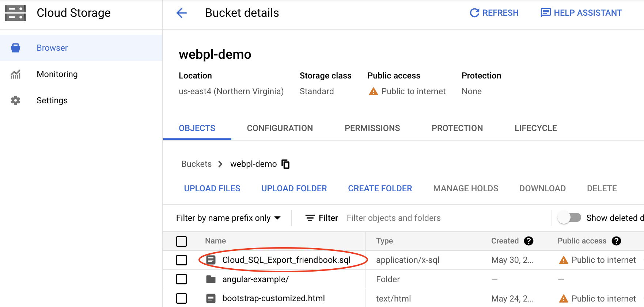Open help icon beside Created column
Image resolution: width=644 pixels, height=307 pixels.
pyautogui.click(x=529, y=241)
